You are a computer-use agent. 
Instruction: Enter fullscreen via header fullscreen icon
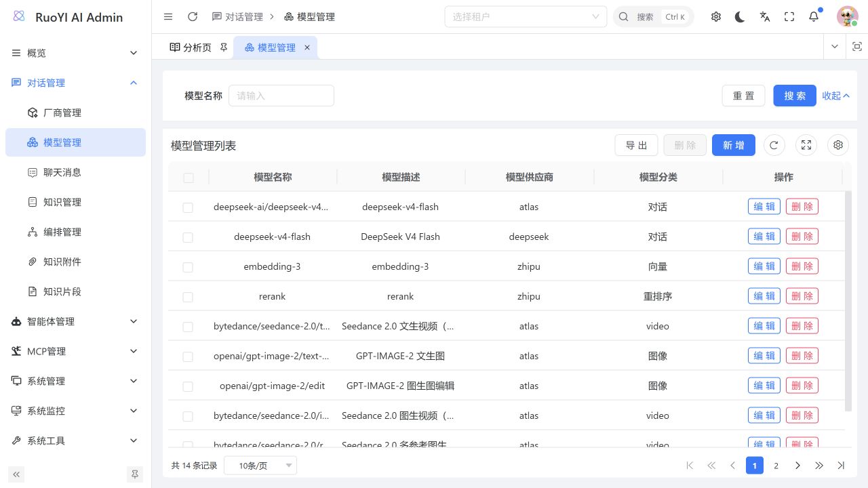[789, 17]
